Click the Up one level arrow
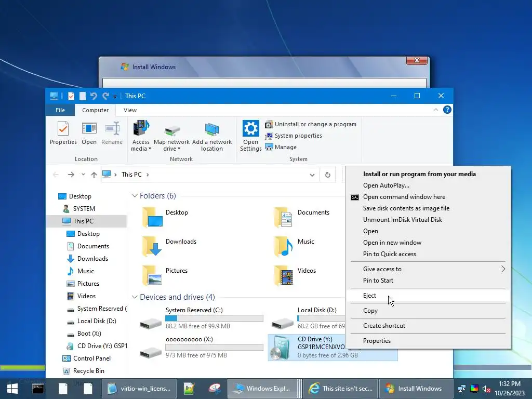The width and height of the screenshot is (532, 399). (x=94, y=175)
